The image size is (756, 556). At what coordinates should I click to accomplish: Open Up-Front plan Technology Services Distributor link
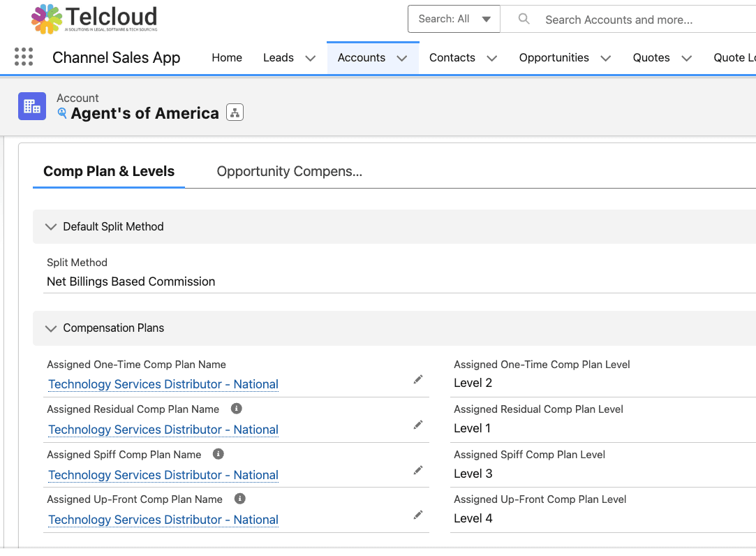coord(163,520)
